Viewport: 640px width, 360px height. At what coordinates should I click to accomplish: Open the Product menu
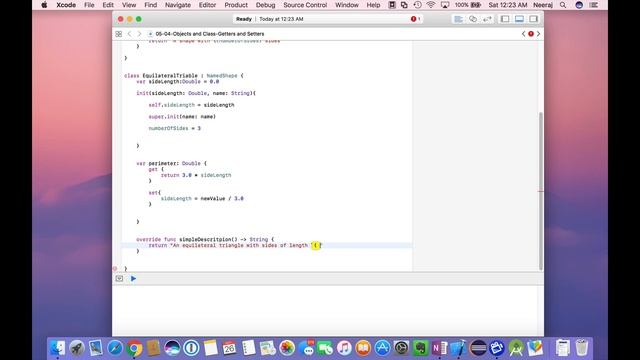[x=236, y=5]
